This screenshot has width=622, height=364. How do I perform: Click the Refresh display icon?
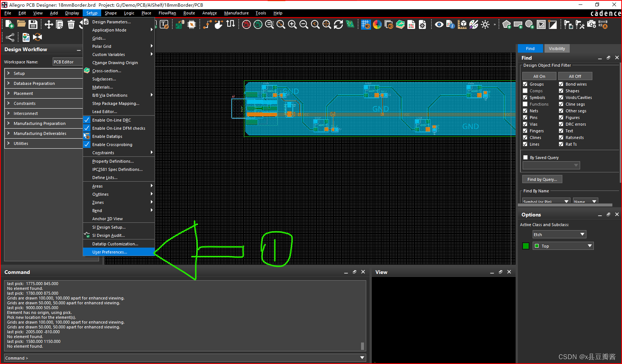pos(338,24)
